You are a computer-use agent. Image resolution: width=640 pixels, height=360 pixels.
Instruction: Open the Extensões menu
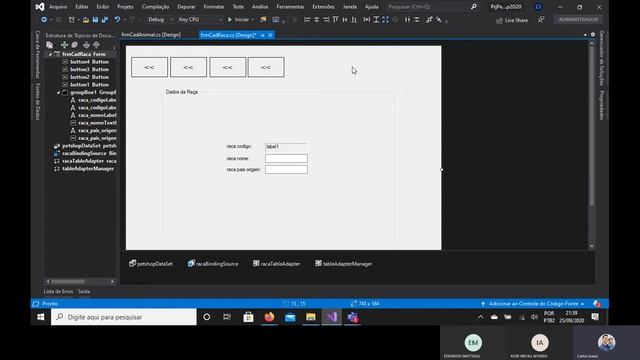coord(323,7)
